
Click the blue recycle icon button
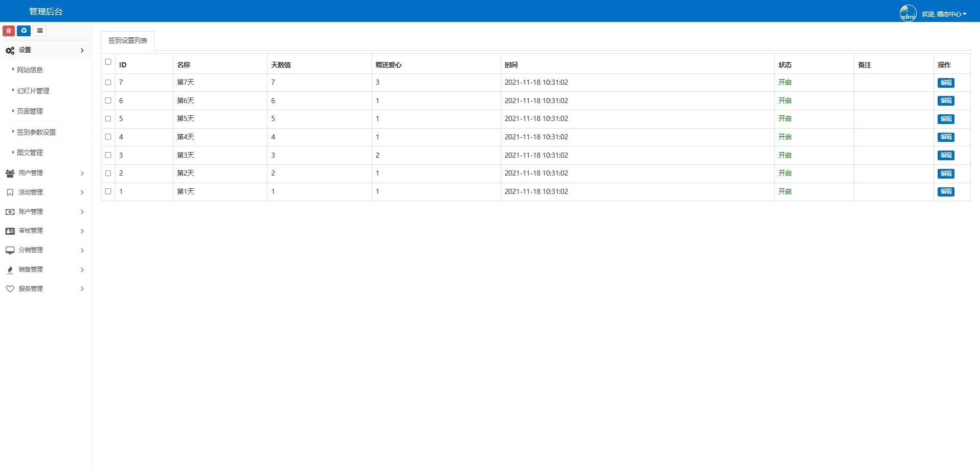(x=24, y=31)
